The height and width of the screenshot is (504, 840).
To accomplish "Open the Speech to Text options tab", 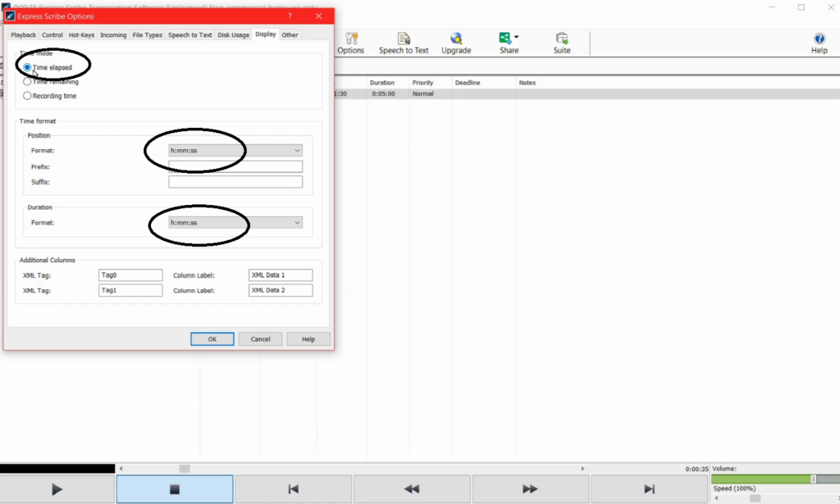I will click(x=190, y=34).
